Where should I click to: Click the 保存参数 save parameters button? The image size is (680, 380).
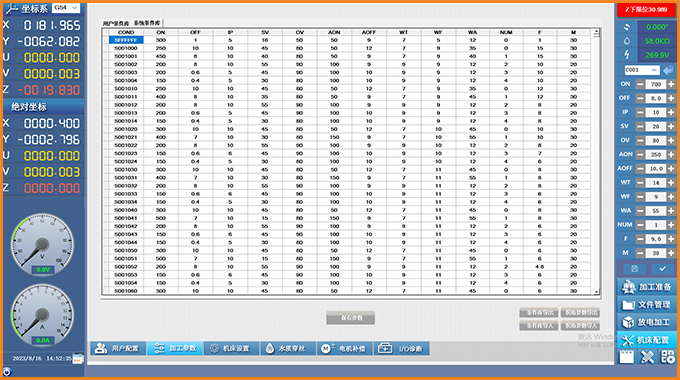[x=350, y=318]
